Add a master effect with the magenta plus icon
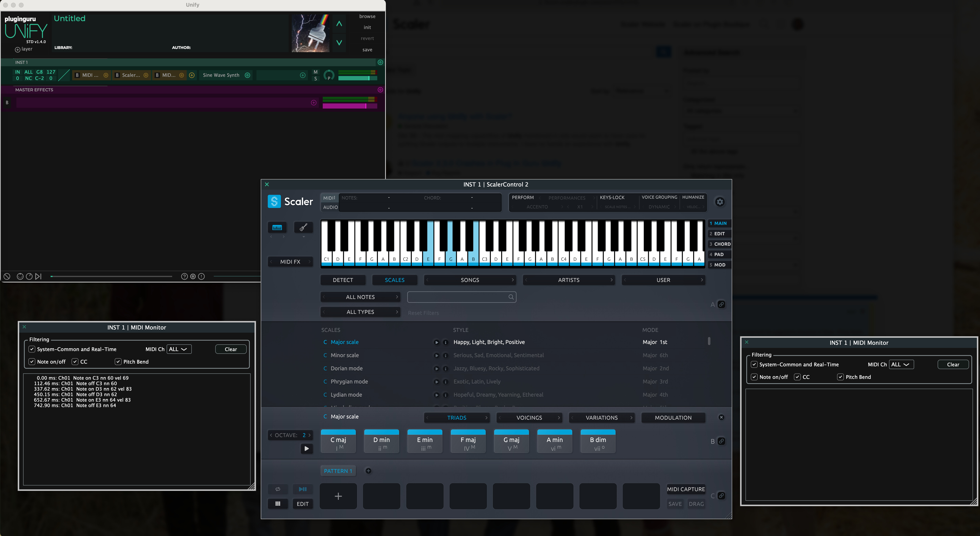Viewport: 980px width, 536px height. (x=314, y=103)
